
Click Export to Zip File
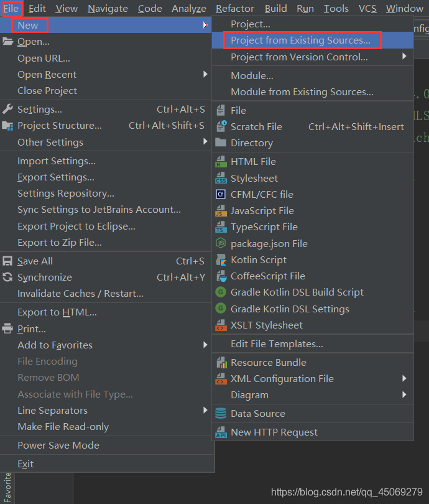click(60, 243)
